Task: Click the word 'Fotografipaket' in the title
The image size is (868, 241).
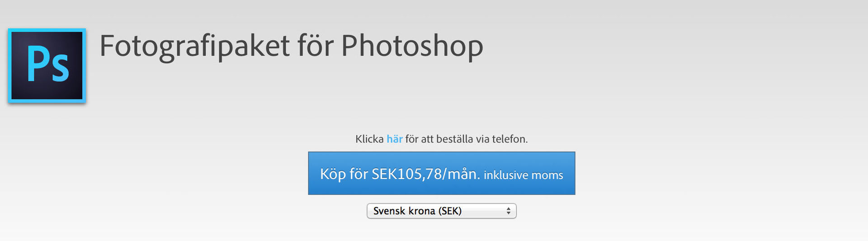Action: [195, 46]
